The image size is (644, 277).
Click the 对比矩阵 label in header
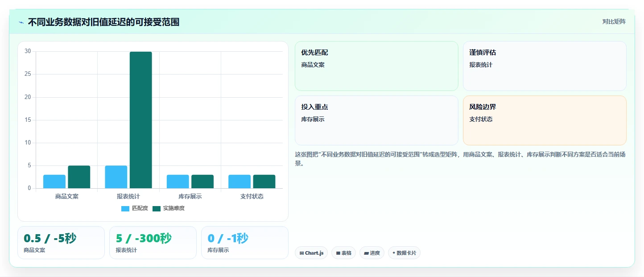pos(614,21)
